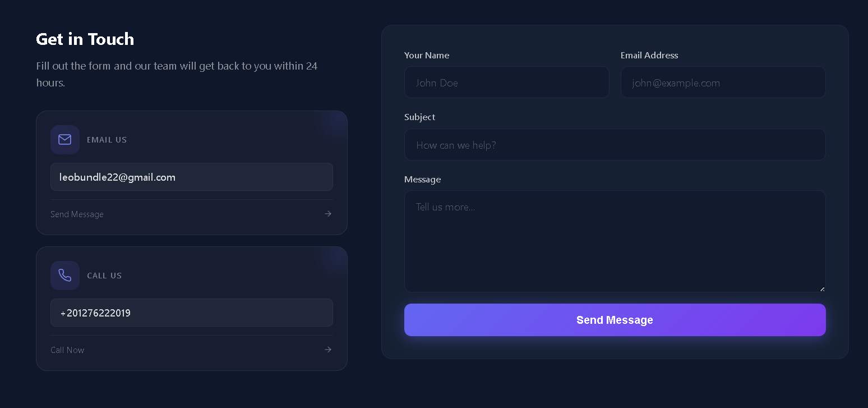This screenshot has width=868, height=408.
Task: Focus the Email Address input field
Action: (723, 82)
